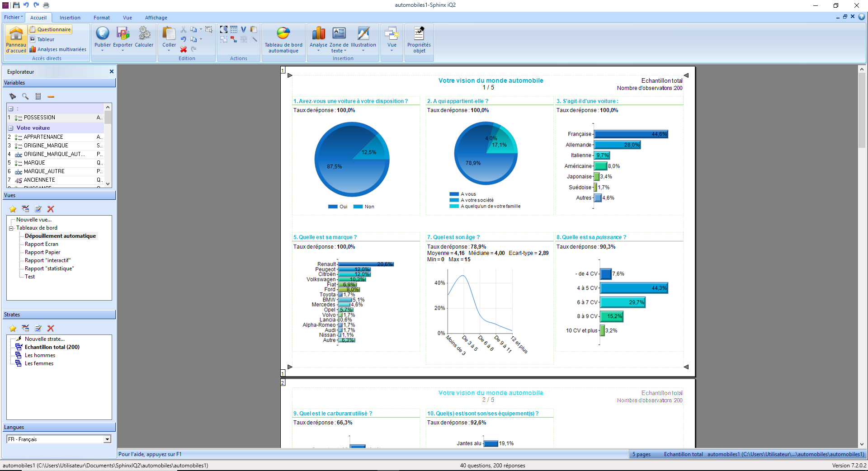Select the ORIGINE_MARQUE variable row
The width and height of the screenshot is (868, 471).
point(55,146)
